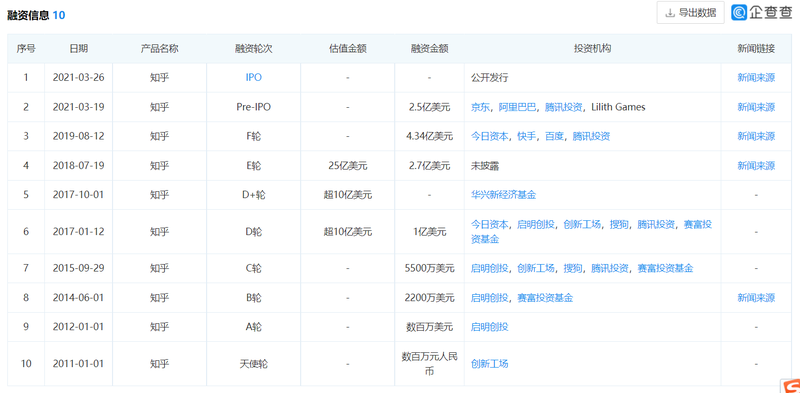Click 腾讯投资 in the D轮 row
Viewport: 800px width, 393px height.
click(x=657, y=224)
